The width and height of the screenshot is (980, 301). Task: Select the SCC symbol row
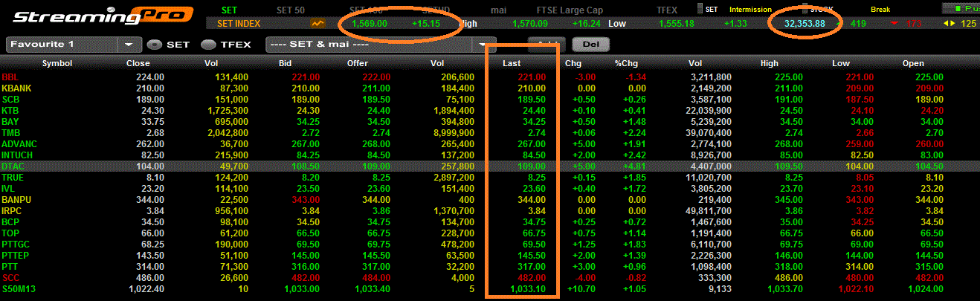coord(490,278)
